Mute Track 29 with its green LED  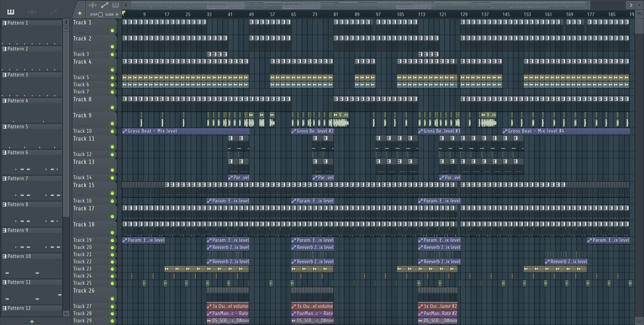tap(112, 321)
